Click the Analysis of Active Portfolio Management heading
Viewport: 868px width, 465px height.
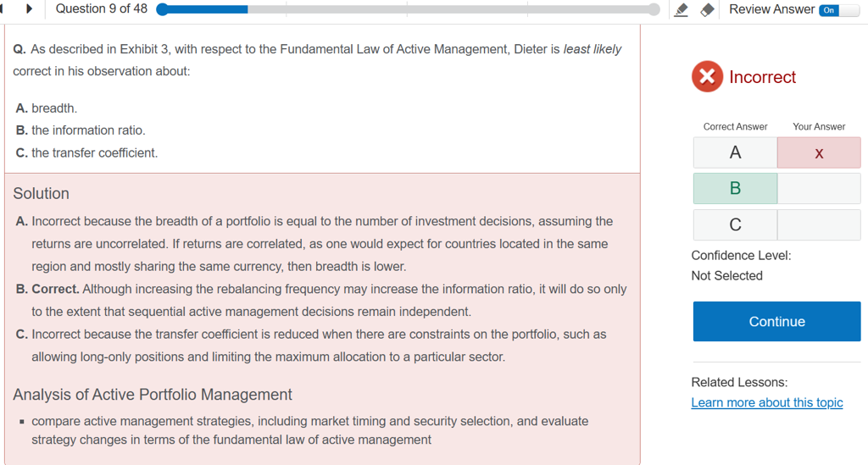tap(153, 395)
